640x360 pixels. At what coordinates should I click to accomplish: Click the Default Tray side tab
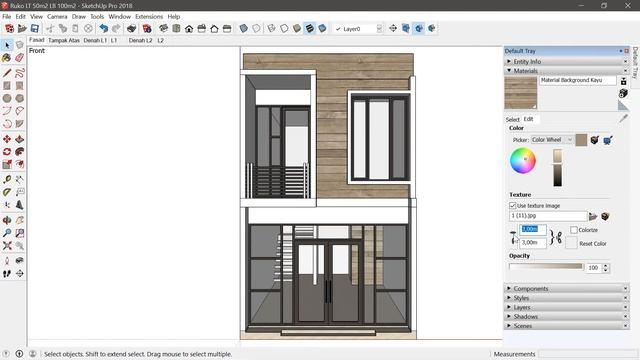click(635, 63)
